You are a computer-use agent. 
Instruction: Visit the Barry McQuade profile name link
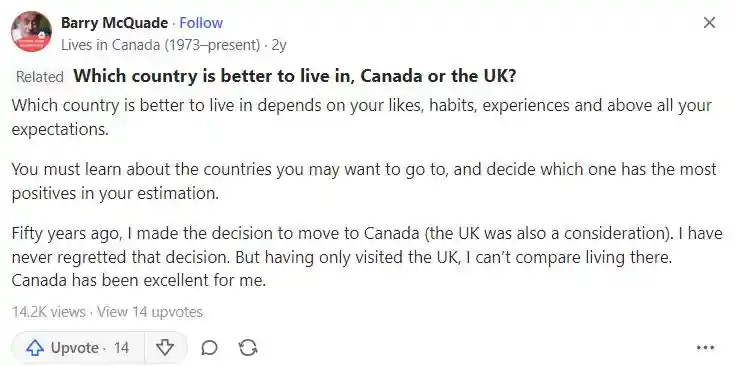click(x=114, y=23)
